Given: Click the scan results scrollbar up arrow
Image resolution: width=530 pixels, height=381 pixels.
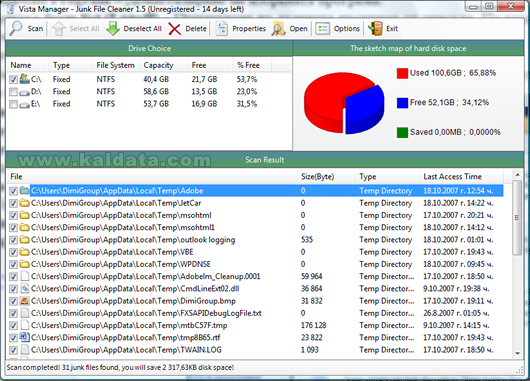Looking at the screenshot, I should (517, 175).
